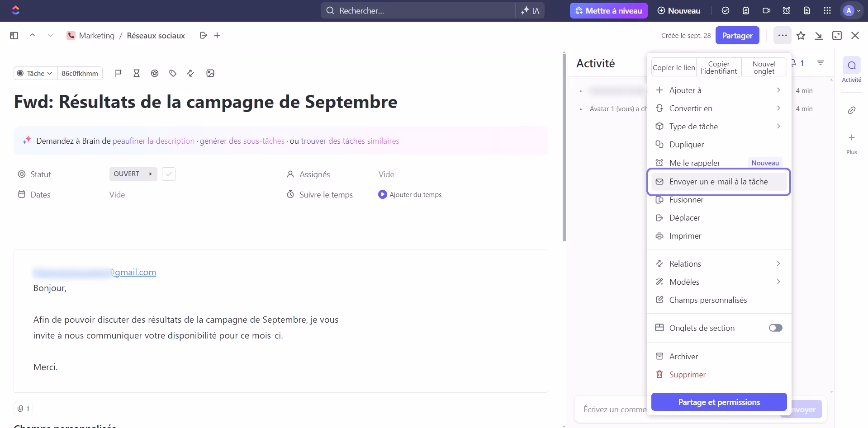
Task: Toggle Onglets de section on
Action: [x=775, y=328]
